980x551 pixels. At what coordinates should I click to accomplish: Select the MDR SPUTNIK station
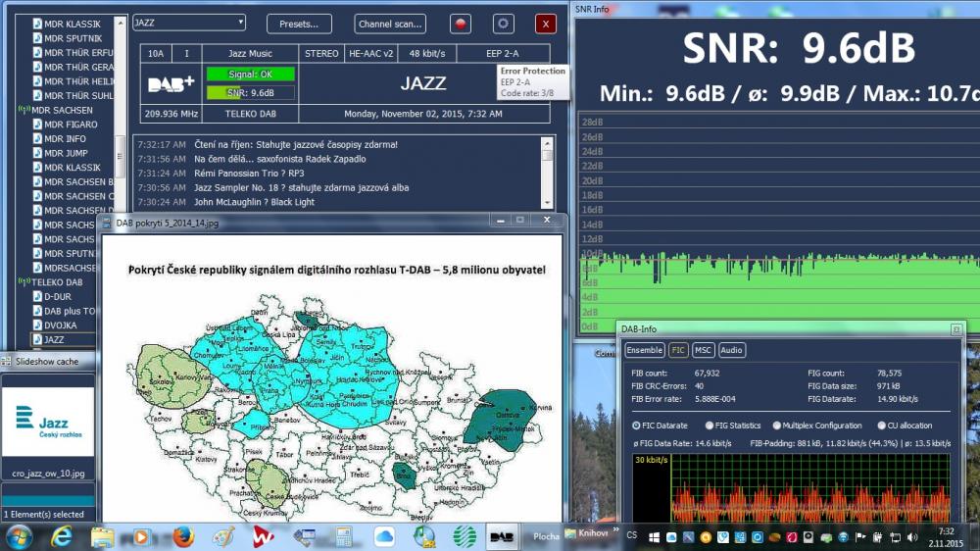pos(73,38)
